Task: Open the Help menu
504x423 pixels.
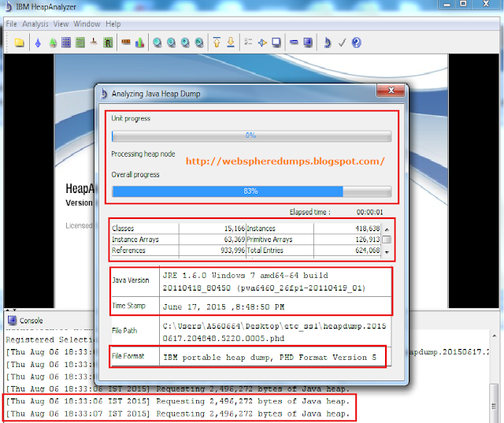Action: (113, 24)
